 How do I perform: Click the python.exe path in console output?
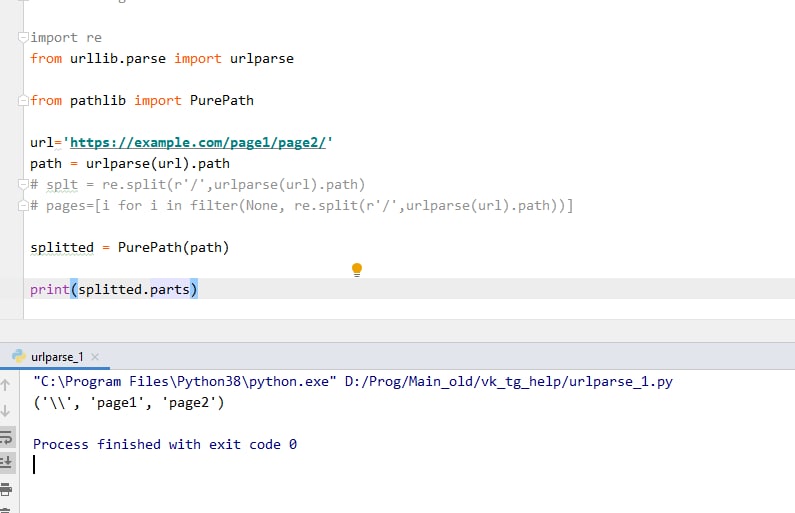click(x=185, y=381)
